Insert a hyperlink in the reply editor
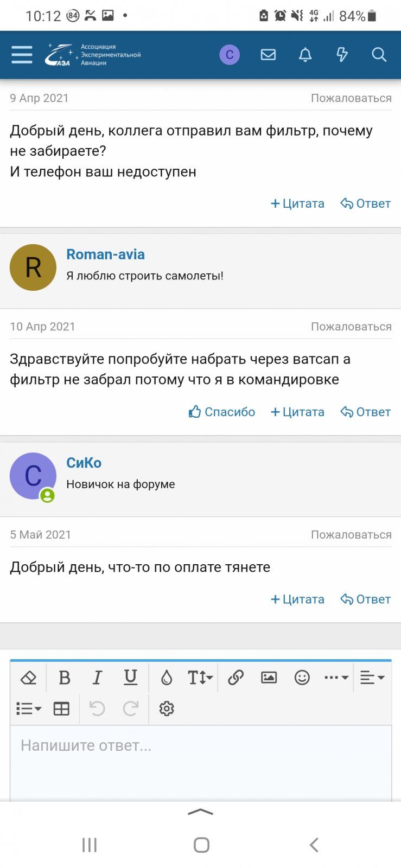The image size is (401, 868). (235, 678)
